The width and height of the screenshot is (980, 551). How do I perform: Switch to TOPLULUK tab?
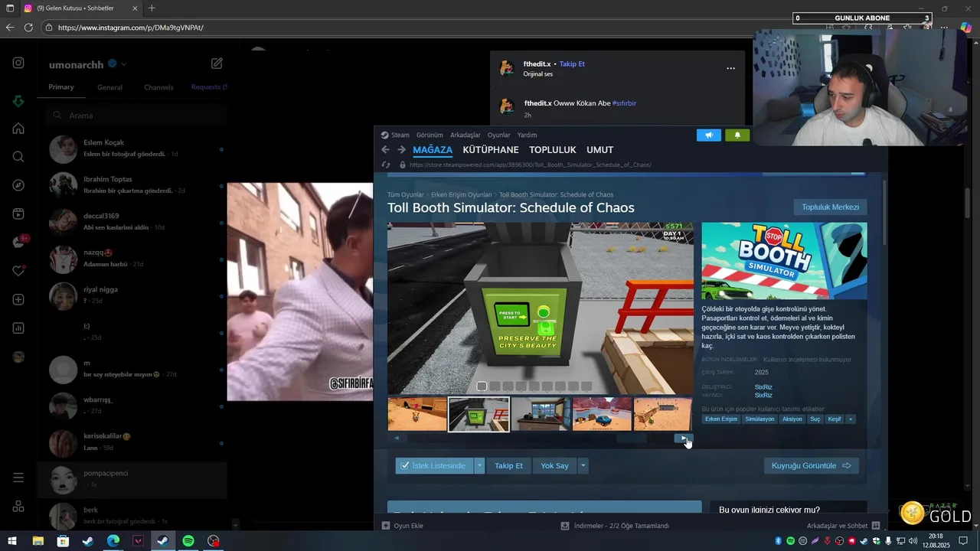click(553, 150)
